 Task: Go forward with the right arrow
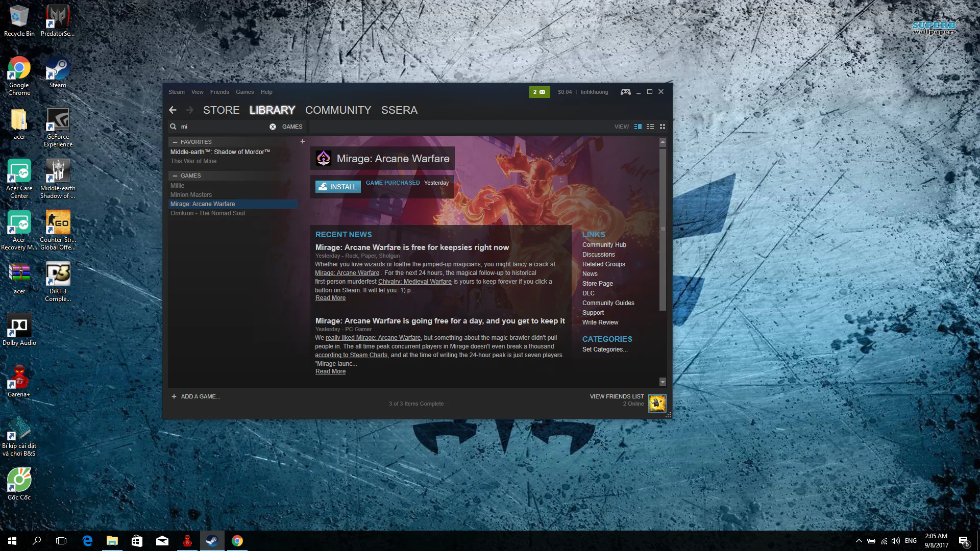coord(190,110)
